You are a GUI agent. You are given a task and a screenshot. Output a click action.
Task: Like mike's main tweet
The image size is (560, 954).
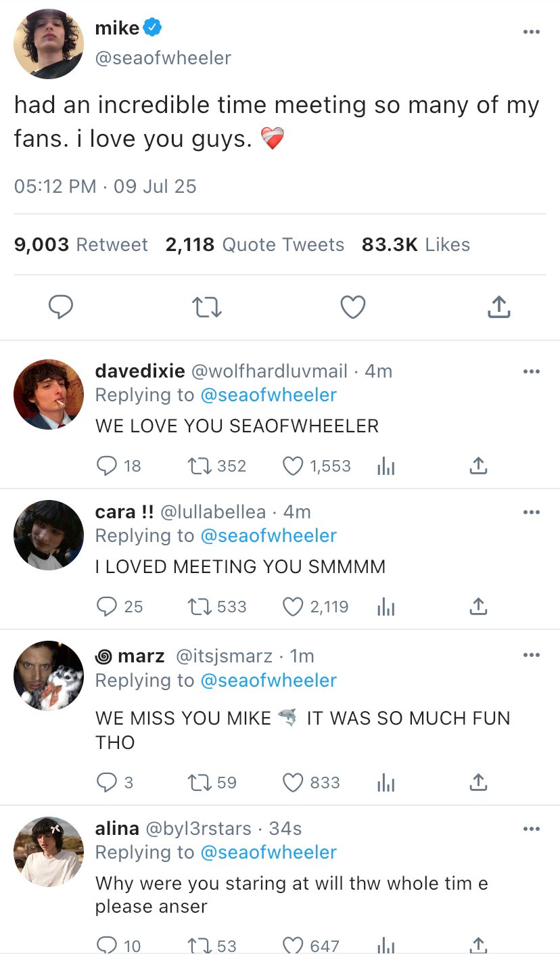click(352, 307)
